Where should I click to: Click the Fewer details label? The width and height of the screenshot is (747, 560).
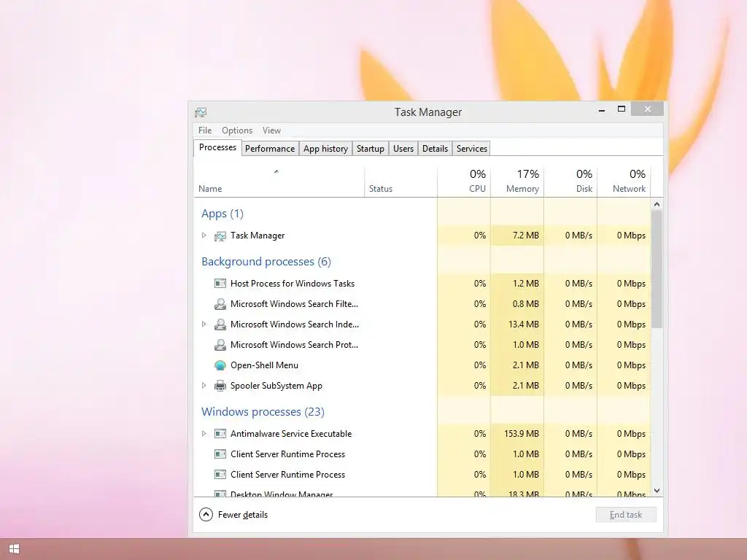243,515
